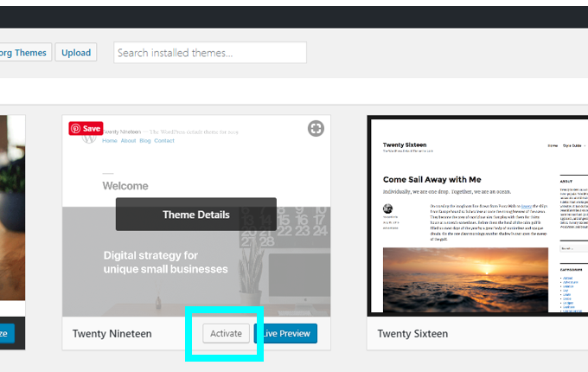Click the visual search icon on Twenty Nineteen thumbnail
The width and height of the screenshot is (588, 372).
click(316, 128)
